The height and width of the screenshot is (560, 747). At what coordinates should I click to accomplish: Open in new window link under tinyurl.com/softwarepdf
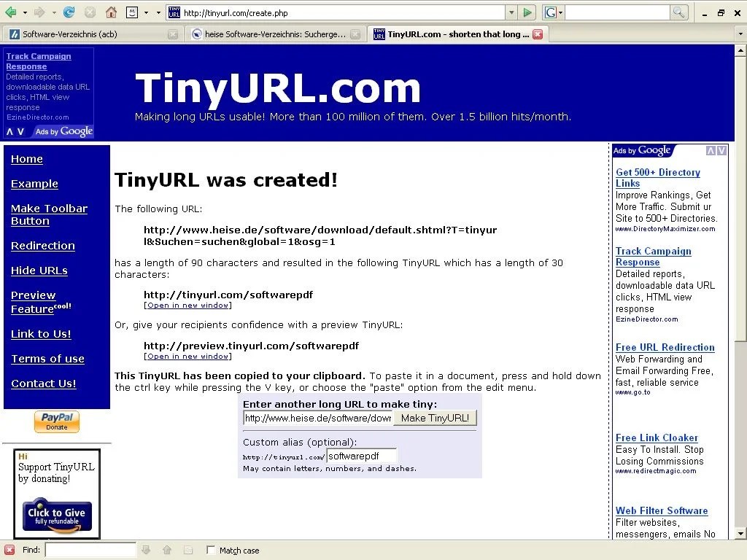coord(187,306)
